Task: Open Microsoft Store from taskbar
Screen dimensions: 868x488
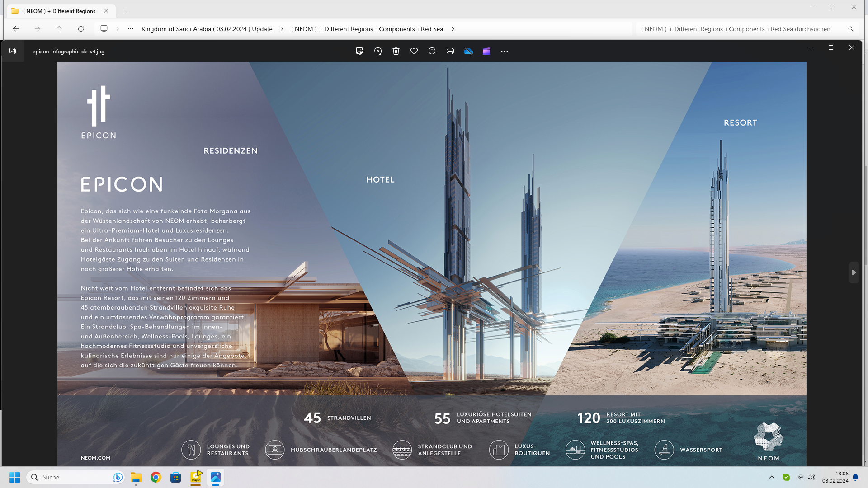Action: point(176,477)
